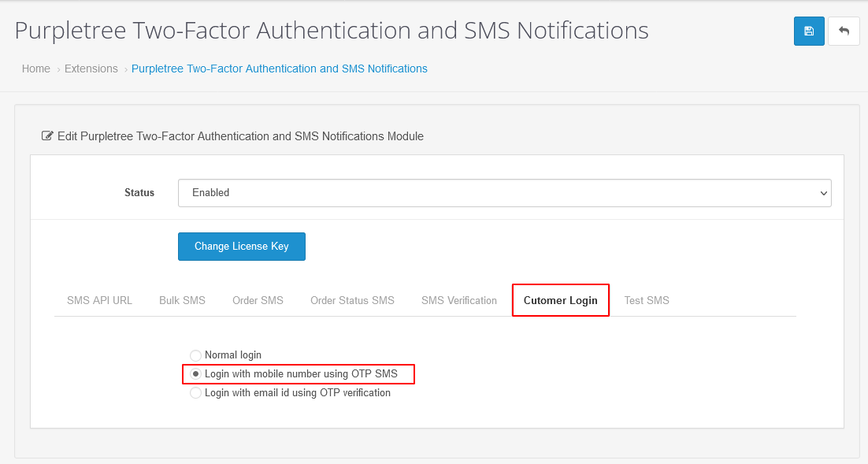Click the Cutomer Login tab

pyautogui.click(x=561, y=300)
